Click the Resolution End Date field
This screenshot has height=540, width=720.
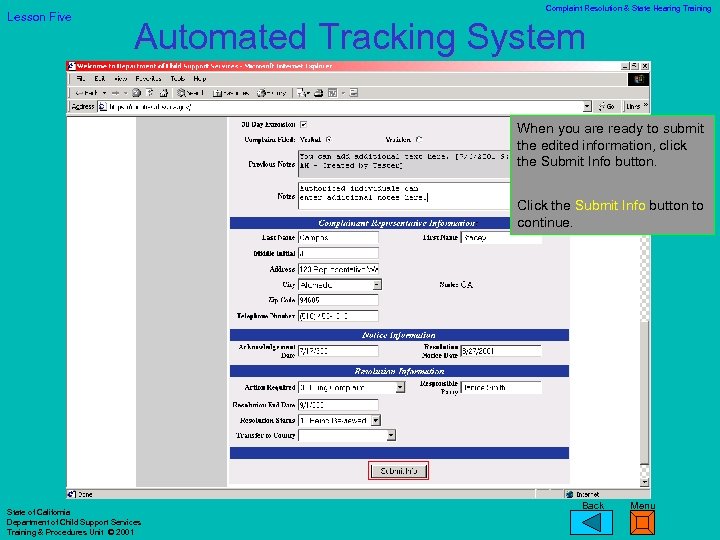coord(338,405)
